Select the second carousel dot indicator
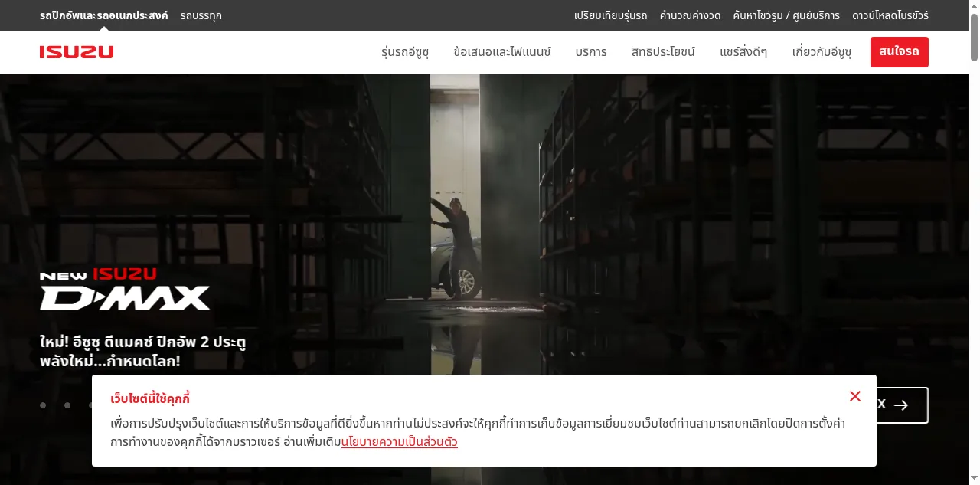Screen dimensions: 980x485 coord(67,405)
